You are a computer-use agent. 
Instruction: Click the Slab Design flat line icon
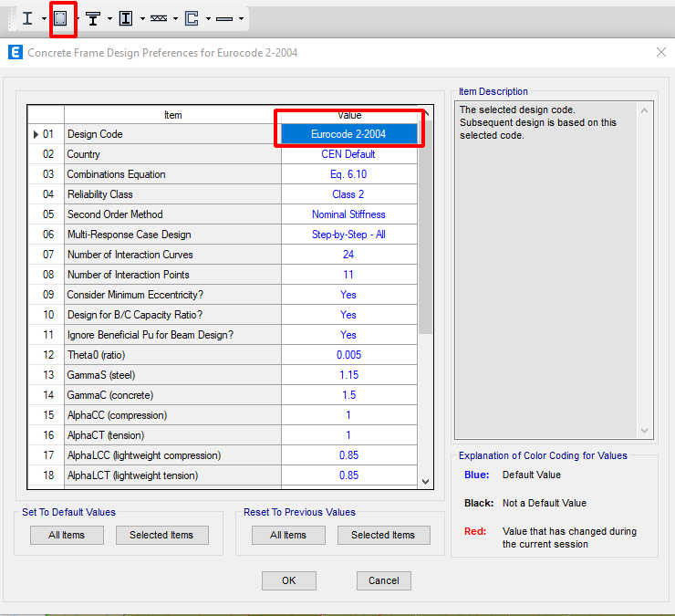(x=224, y=17)
